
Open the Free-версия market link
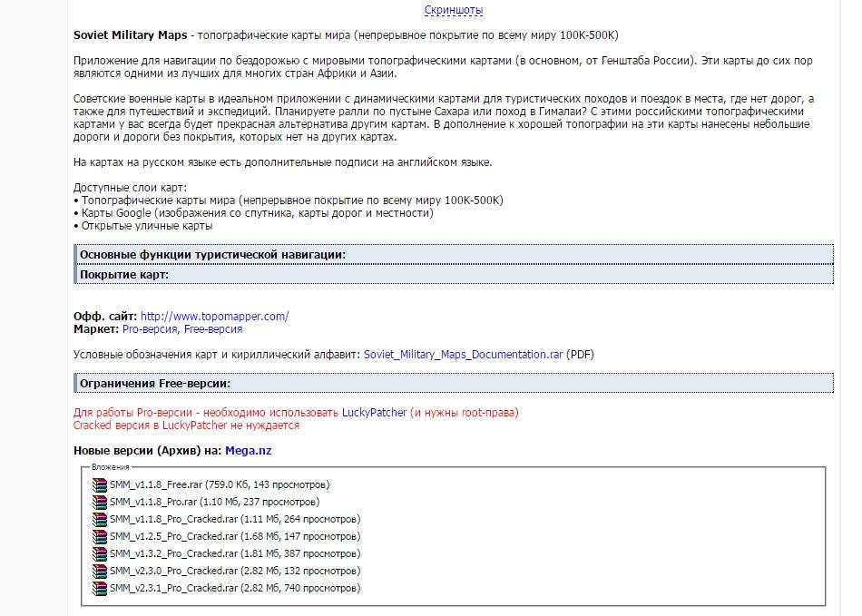(x=213, y=329)
